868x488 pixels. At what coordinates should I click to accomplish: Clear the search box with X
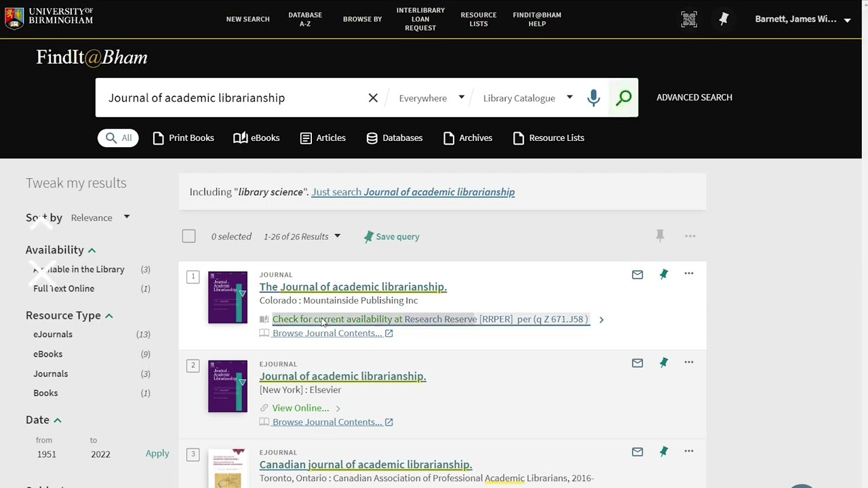click(x=373, y=98)
